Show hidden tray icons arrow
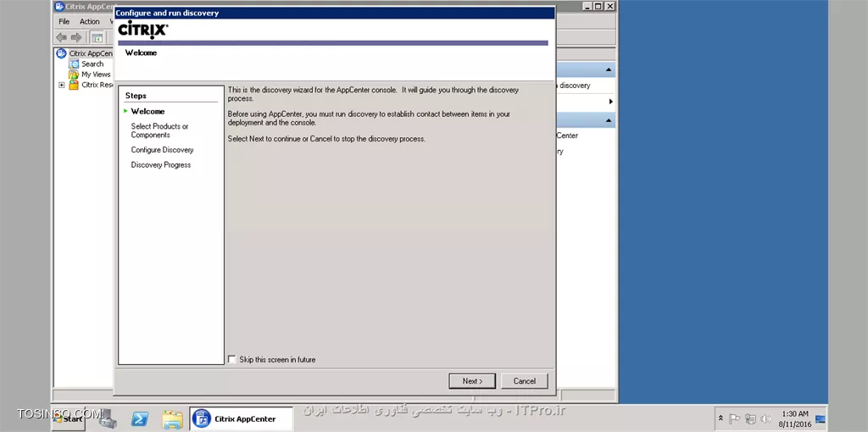The image size is (868, 432). 721,418
